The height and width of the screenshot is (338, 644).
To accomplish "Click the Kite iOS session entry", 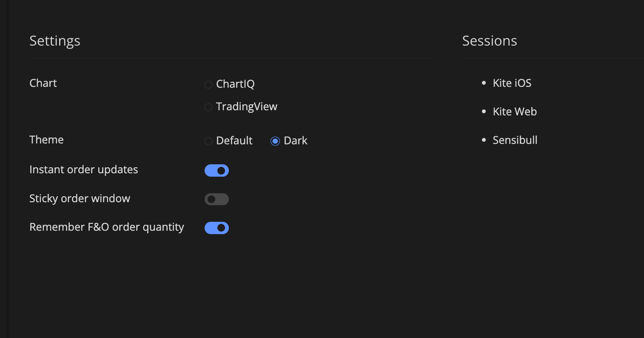I will pos(512,83).
